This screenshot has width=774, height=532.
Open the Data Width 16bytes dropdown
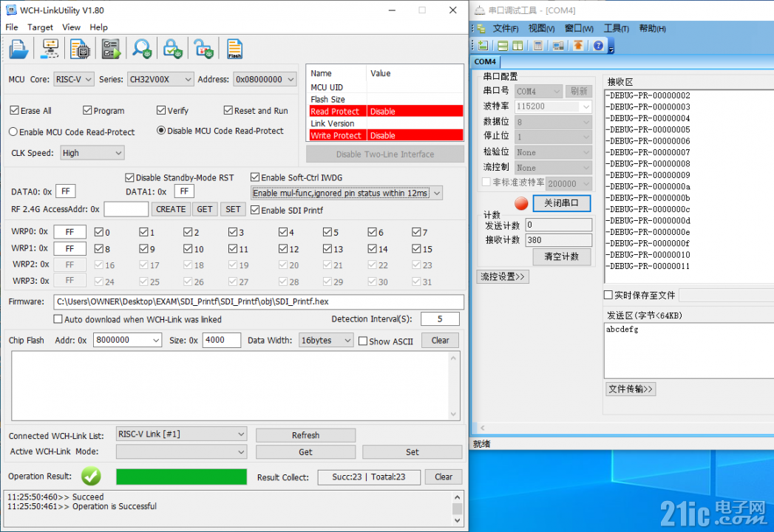point(326,341)
